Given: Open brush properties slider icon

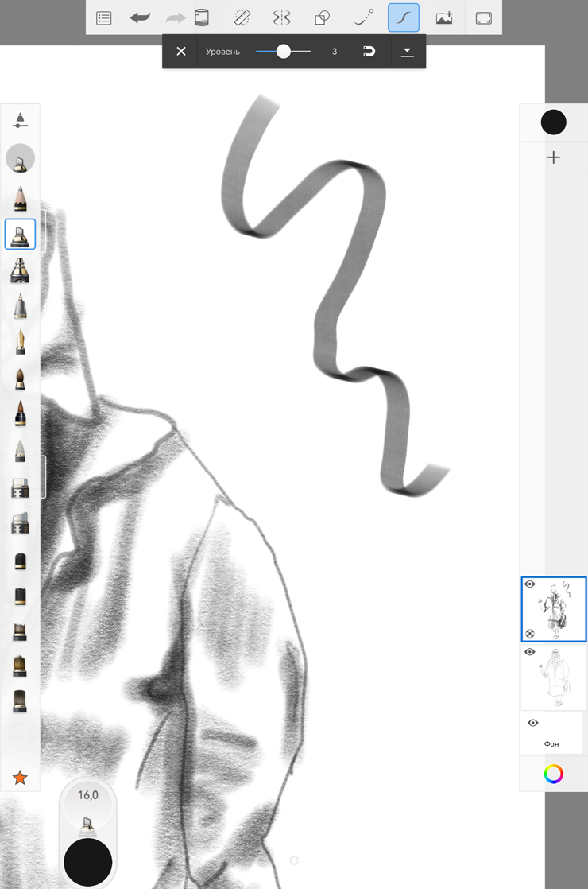Looking at the screenshot, I should [x=20, y=121].
